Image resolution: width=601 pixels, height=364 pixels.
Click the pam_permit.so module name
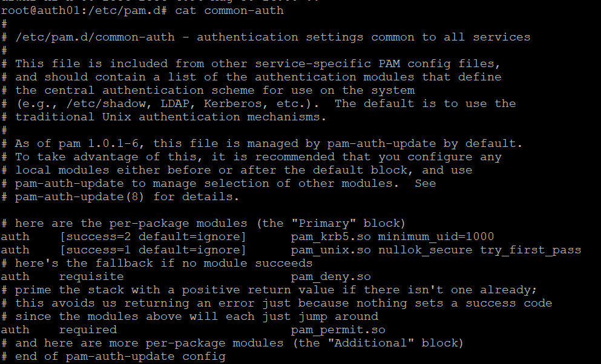[x=338, y=330]
